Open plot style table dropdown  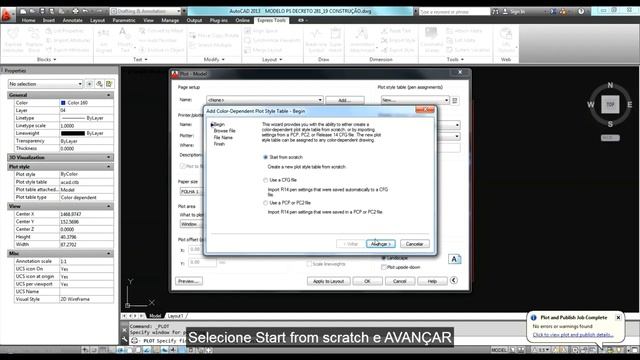(415, 100)
